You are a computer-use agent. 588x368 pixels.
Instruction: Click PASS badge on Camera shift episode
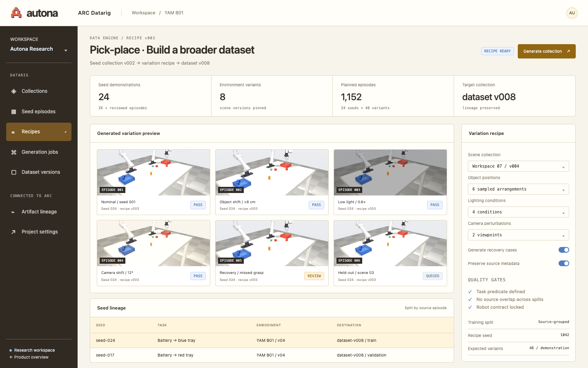[198, 276]
